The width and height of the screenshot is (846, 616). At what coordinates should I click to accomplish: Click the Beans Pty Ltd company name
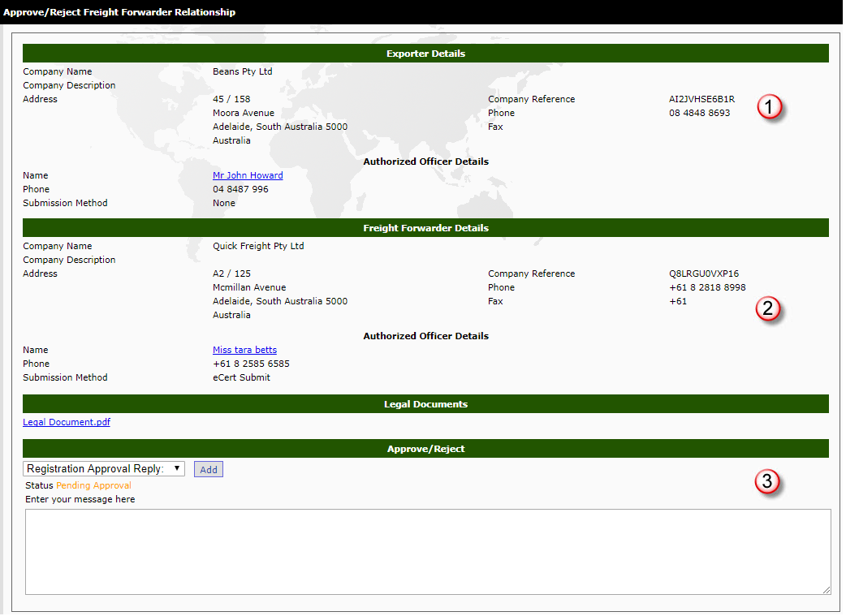[242, 71]
